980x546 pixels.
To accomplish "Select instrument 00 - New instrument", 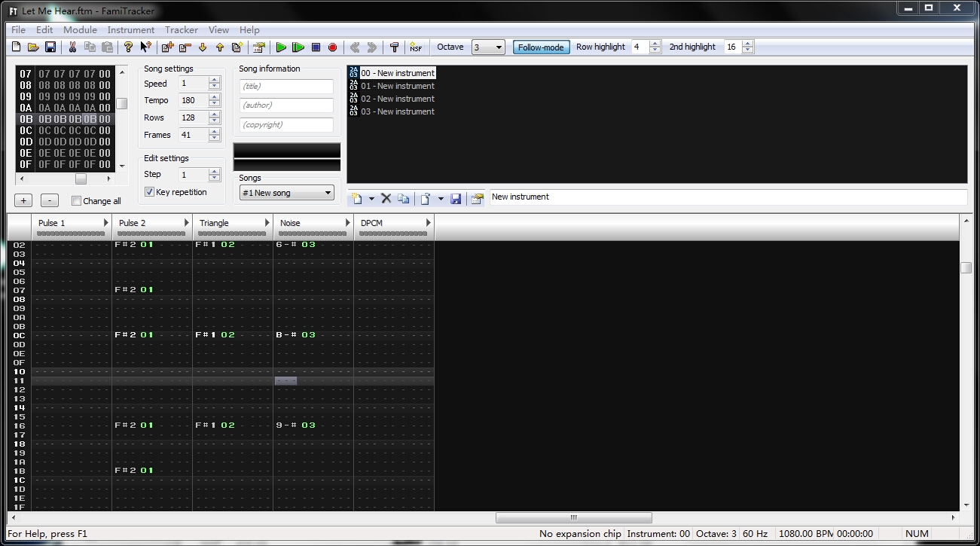I will [x=398, y=73].
